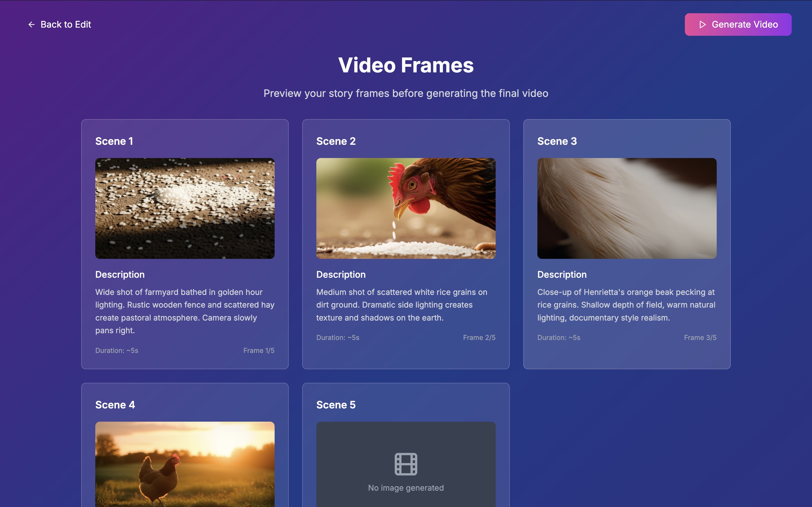812x507 pixels.
Task: Click the film strip placeholder icon
Action: (x=406, y=464)
